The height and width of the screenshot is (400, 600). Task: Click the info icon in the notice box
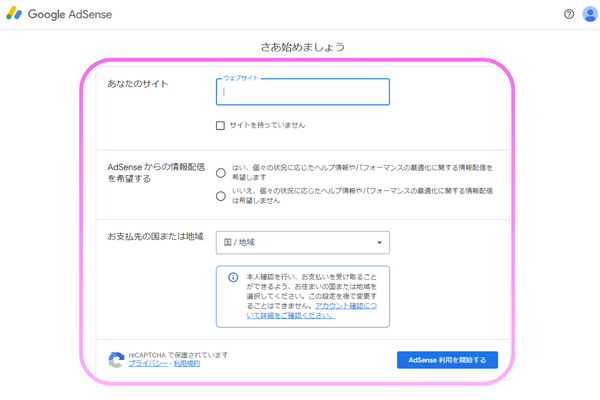(x=233, y=277)
